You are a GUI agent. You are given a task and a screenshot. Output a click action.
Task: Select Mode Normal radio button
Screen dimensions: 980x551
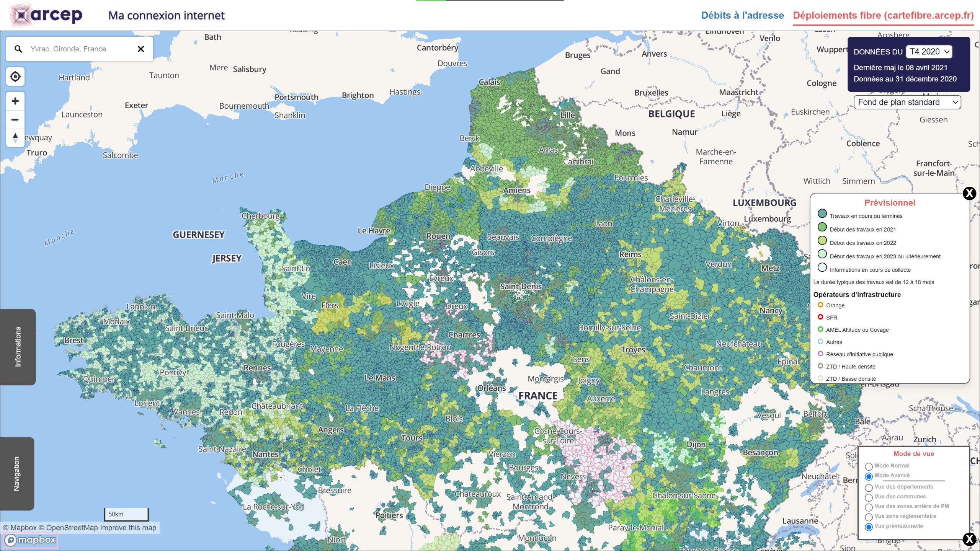point(869,466)
